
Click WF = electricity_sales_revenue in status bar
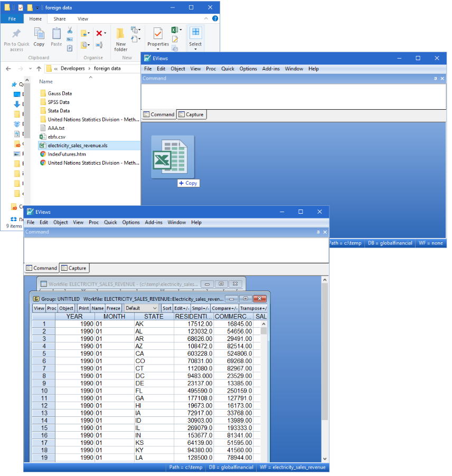(293, 467)
